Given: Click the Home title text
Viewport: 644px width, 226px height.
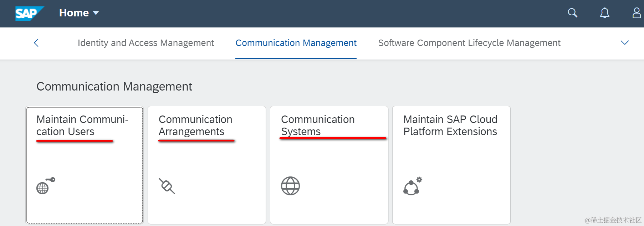Looking at the screenshot, I should point(74,13).
